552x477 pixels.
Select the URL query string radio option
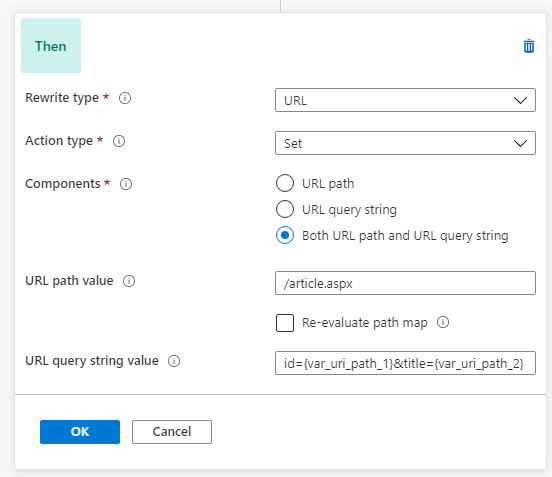click(285, 209)
